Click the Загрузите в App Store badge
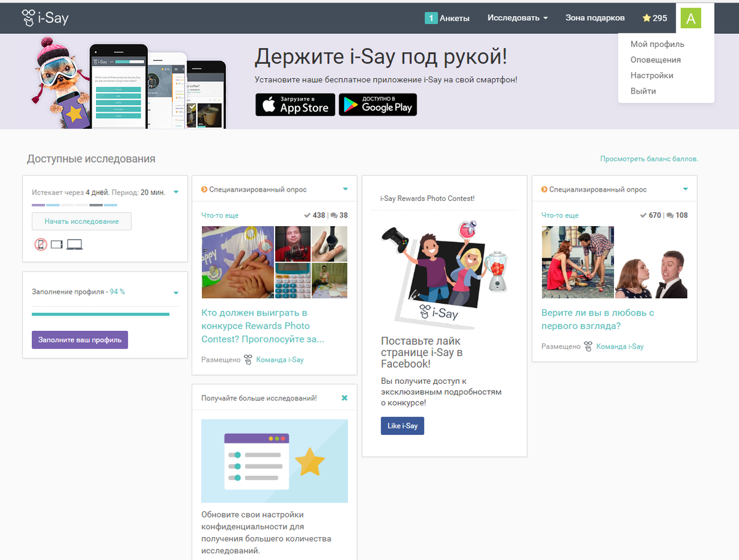Viewport: 739px width, 560px height. coord(296,105)
